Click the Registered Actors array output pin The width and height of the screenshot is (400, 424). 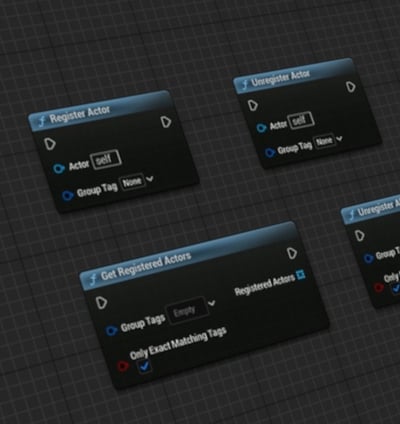301,274
